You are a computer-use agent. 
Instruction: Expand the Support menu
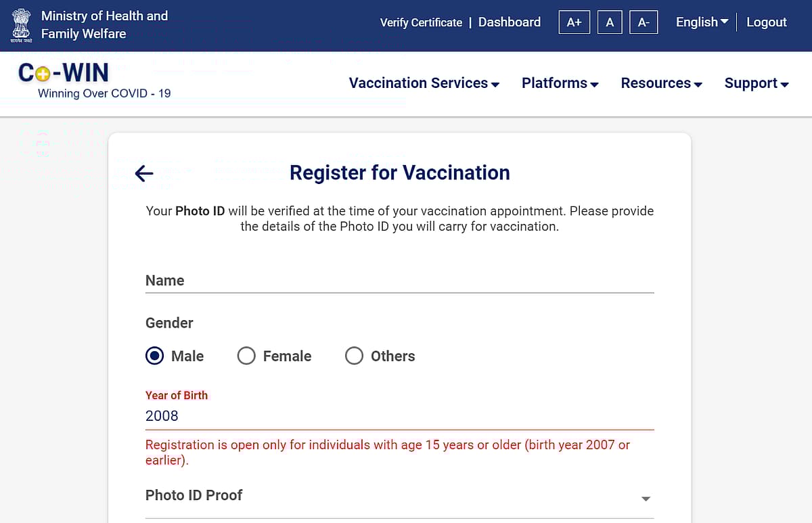point(757,83)
